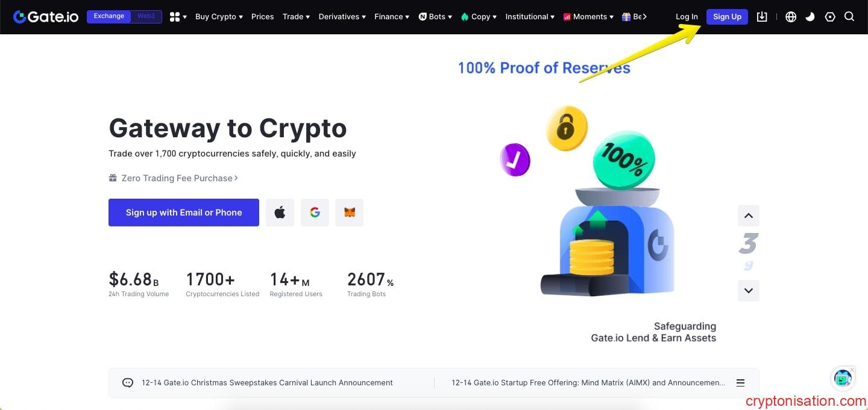Screen dimensions: 868x410
Task: Go to next banner slide arrow
Action: 748,291
